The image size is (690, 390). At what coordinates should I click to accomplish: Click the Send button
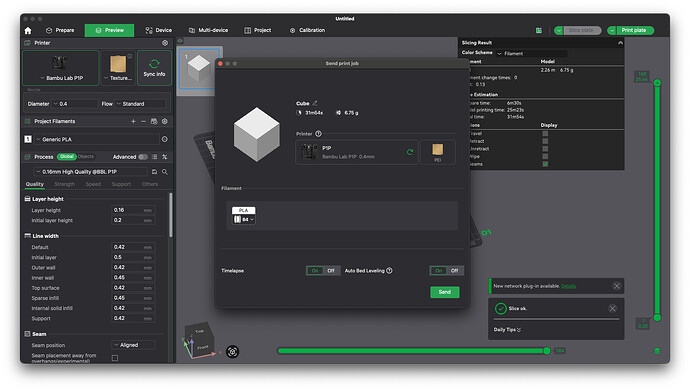[445, 292]
